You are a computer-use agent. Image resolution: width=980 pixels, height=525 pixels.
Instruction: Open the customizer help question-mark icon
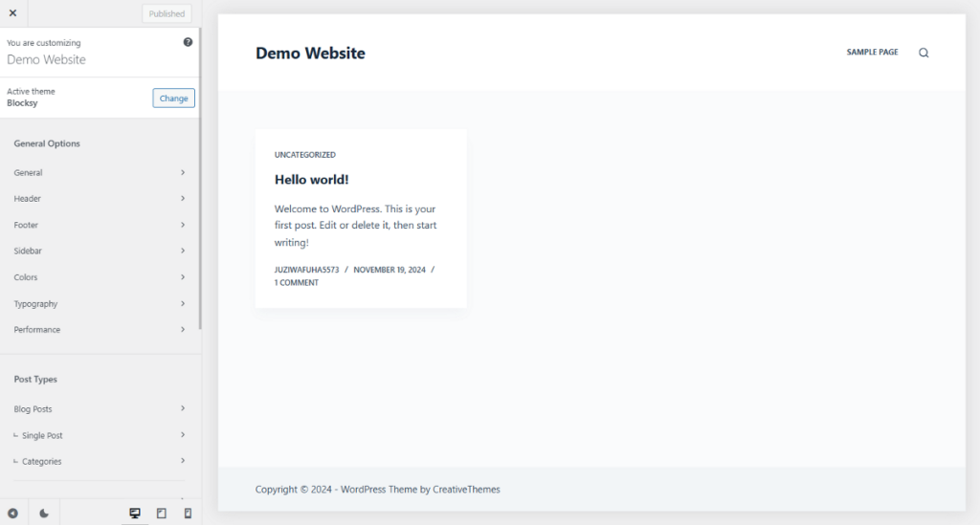coord(188,42)
